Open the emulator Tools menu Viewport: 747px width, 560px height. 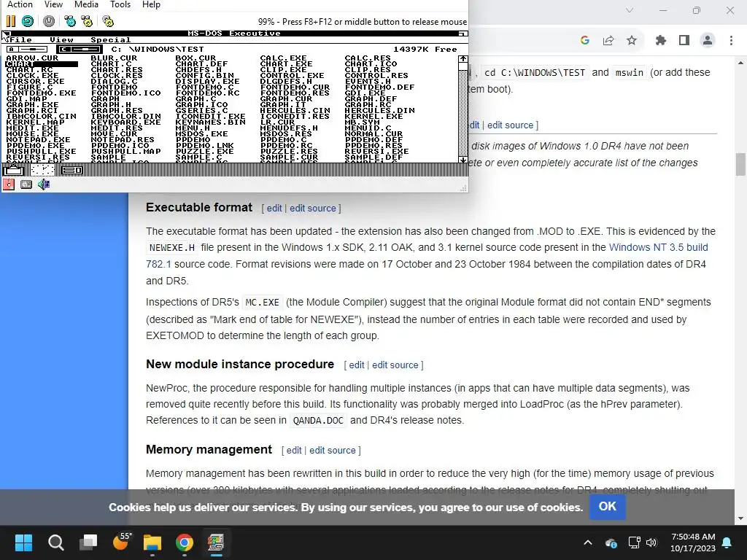click(x=120, y=4)
